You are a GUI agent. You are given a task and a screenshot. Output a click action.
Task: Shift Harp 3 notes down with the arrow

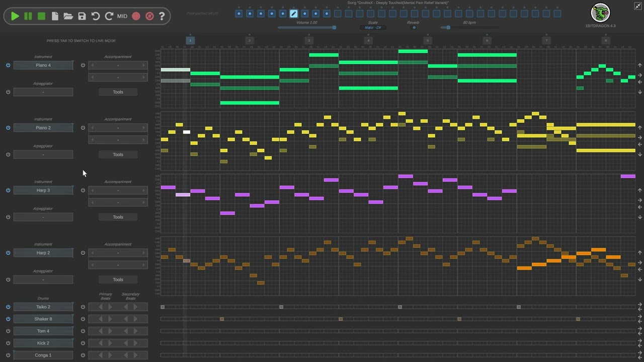tap(640, 217)
